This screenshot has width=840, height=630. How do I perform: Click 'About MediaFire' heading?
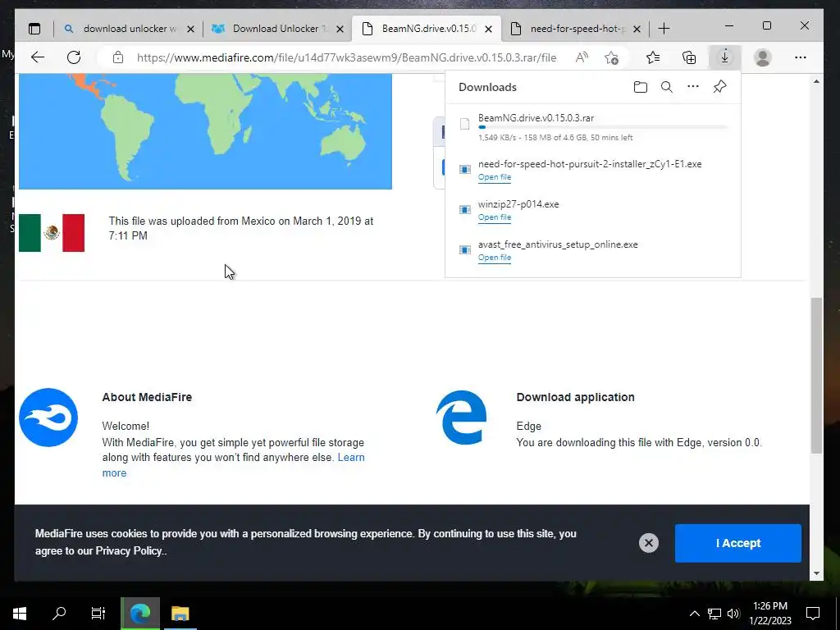(x=147, y=397)
